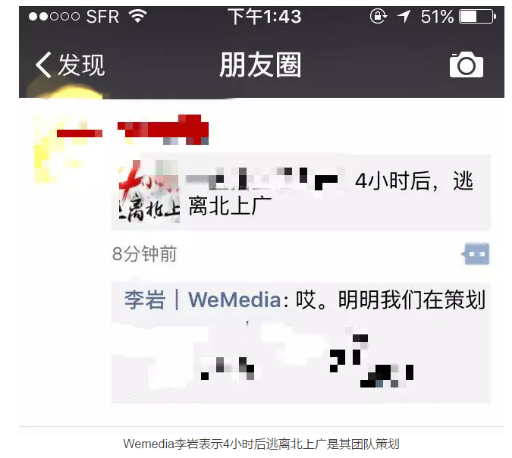This screenshot has width=512, height=458.
Task: Tap the 朋友圈 title in the header
Action: click(260, 65)
